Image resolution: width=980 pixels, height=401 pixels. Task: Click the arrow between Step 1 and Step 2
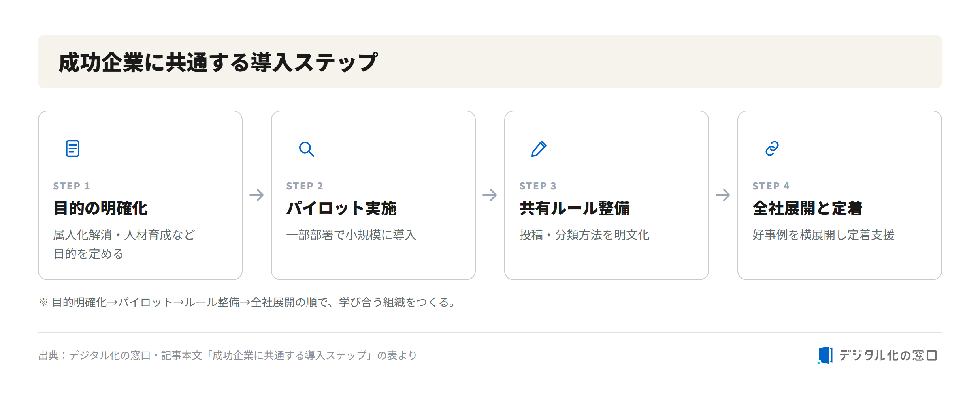(x=257, y=195)
